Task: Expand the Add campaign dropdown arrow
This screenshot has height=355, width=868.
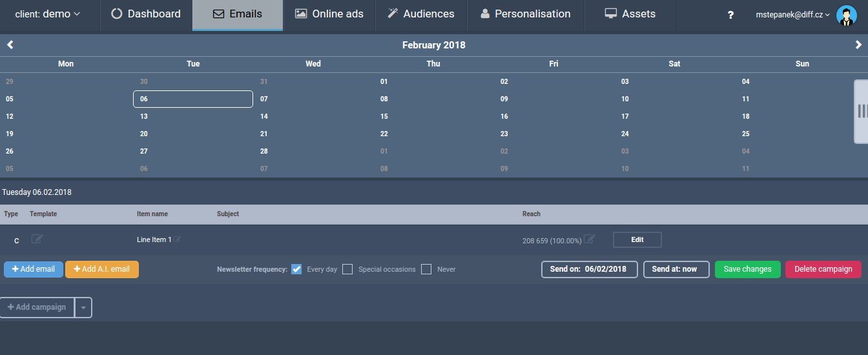Action: pyautogui.click(x=83, y=308)
